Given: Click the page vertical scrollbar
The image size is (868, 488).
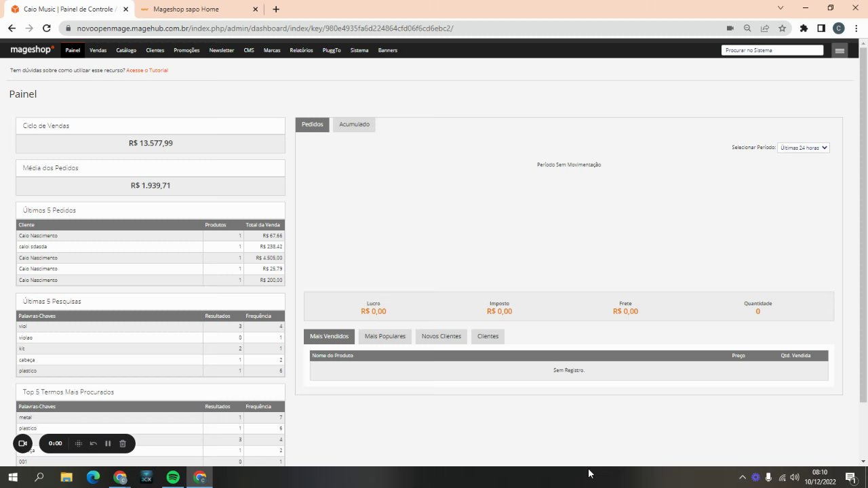Looking at the screenshot, I should click(863, 224).
